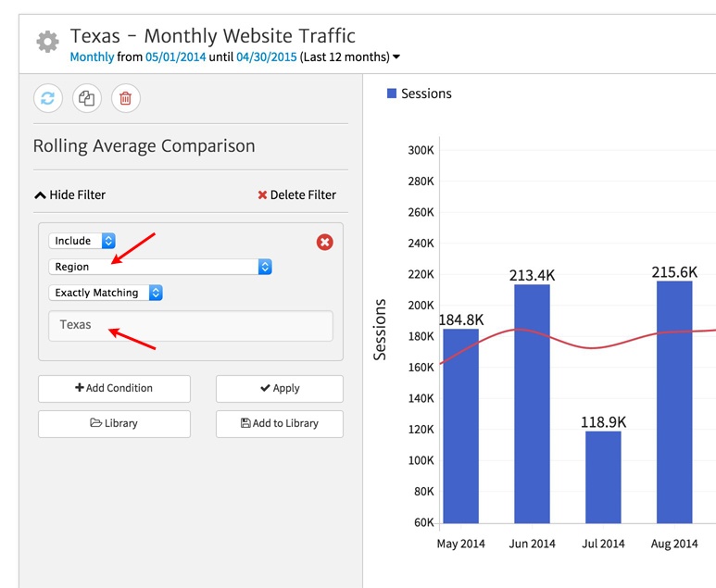Remove condition with red X icon

(x=324, y=242)
